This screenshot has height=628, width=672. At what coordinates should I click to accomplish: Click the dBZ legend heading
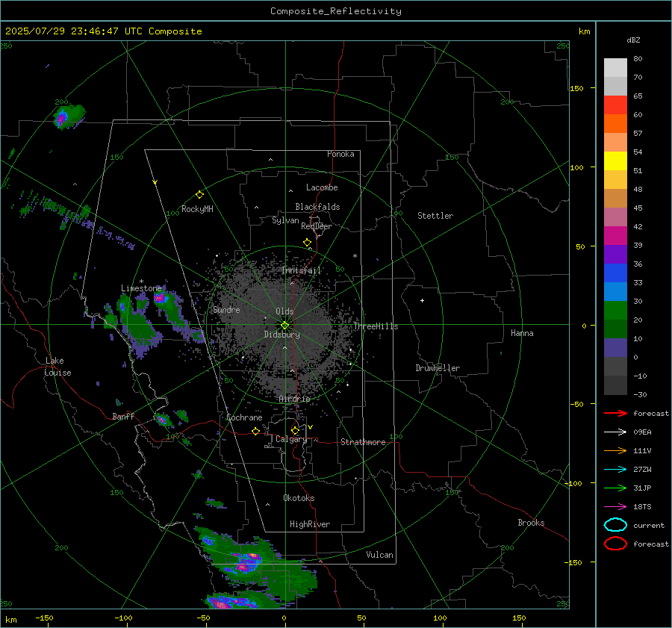[633, 40]
